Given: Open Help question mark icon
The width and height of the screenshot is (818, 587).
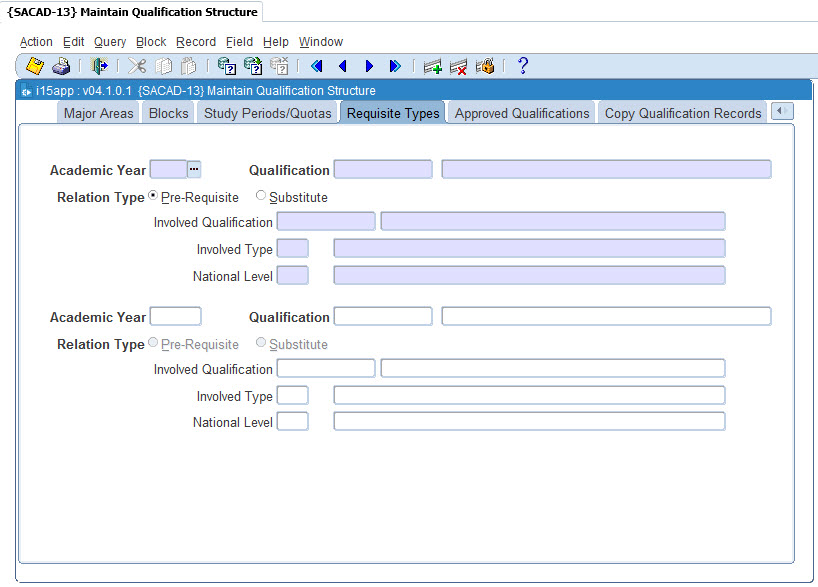Looking at the screenshot, I should [x=522, y=66].
